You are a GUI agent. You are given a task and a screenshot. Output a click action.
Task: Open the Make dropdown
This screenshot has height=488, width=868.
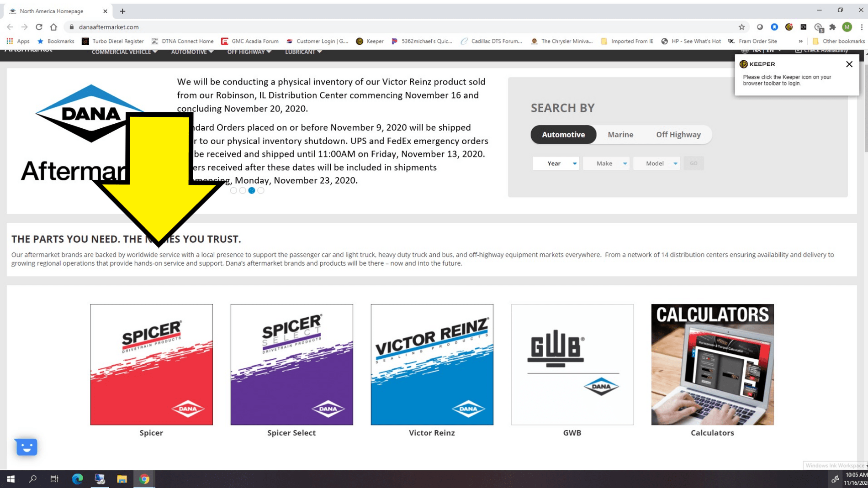click(x=606, y=163)
